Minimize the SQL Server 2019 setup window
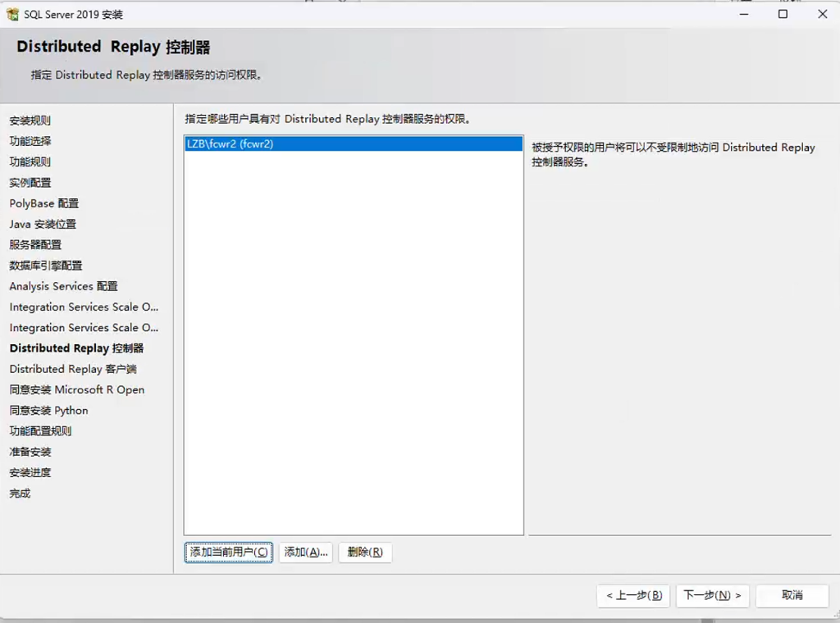 tap(744, 14)
